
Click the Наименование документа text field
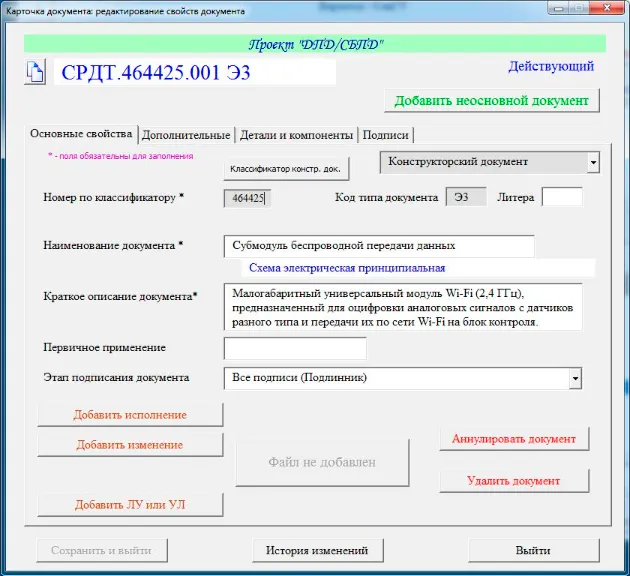click(x=379, y=245)
